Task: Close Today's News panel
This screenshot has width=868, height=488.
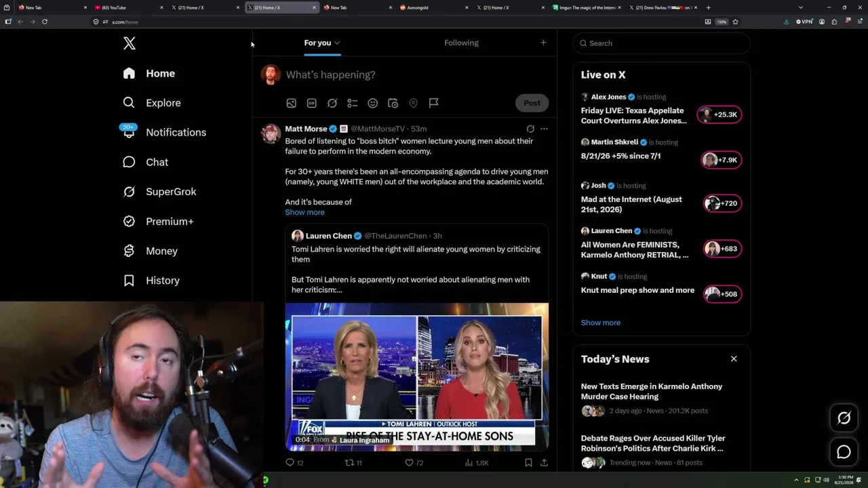Action: pos(734,359)
